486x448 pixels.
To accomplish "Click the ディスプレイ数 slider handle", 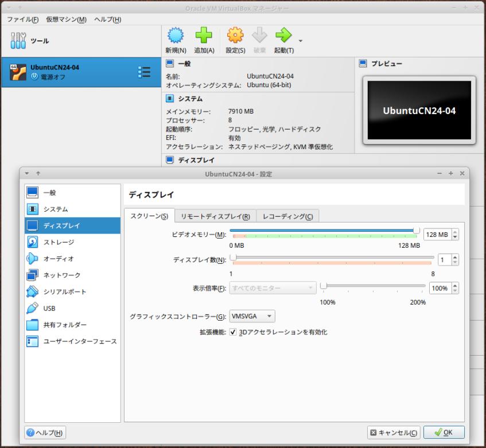I will pos(233,257).
